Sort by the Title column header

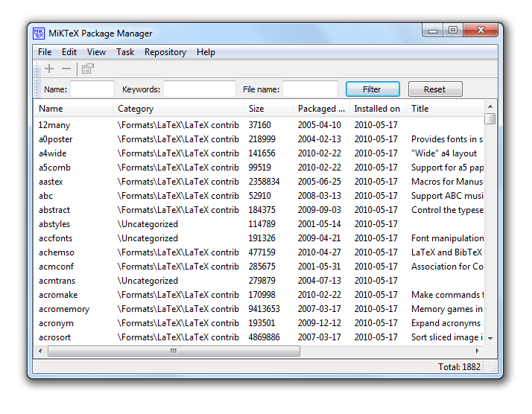[445, 109]
